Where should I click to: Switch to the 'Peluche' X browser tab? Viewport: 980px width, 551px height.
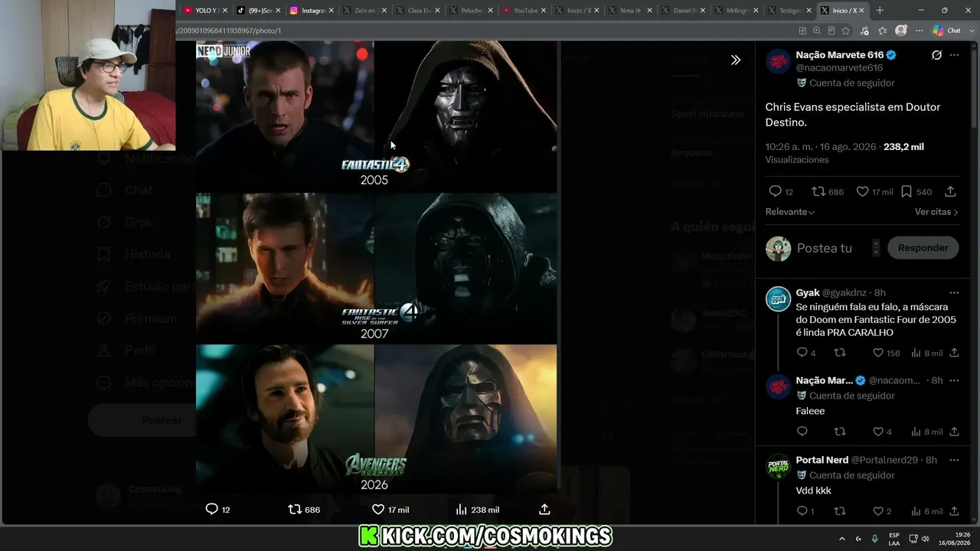(x=470, y=11)
